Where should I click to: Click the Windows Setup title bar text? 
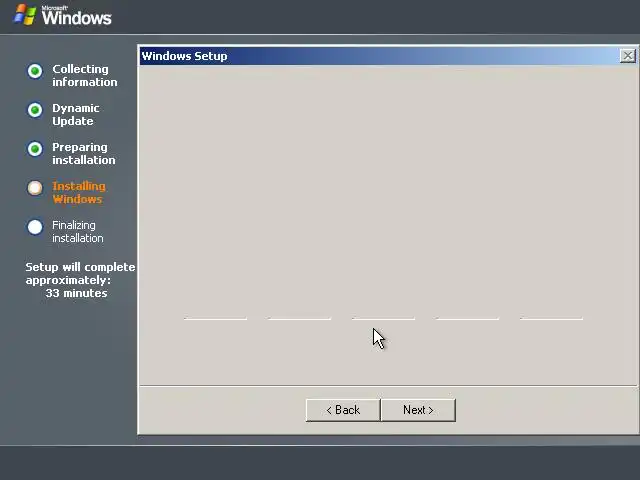pyautogui.click(x=184, y=56)
